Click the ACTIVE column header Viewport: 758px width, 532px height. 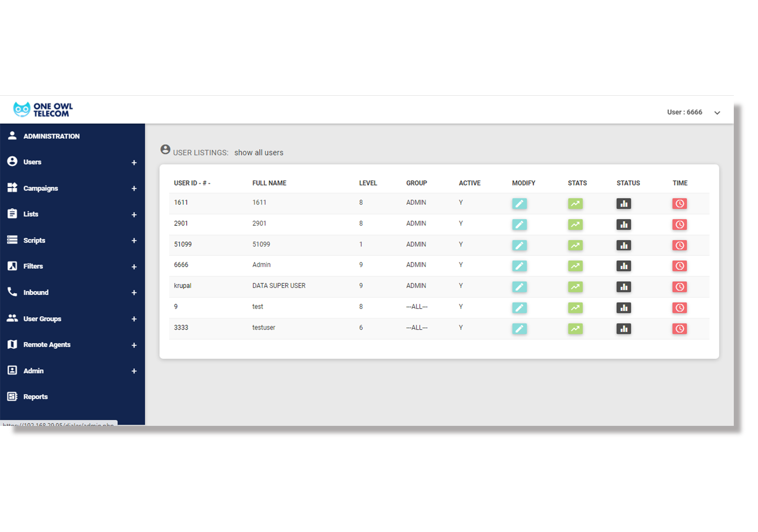(469, 183)
